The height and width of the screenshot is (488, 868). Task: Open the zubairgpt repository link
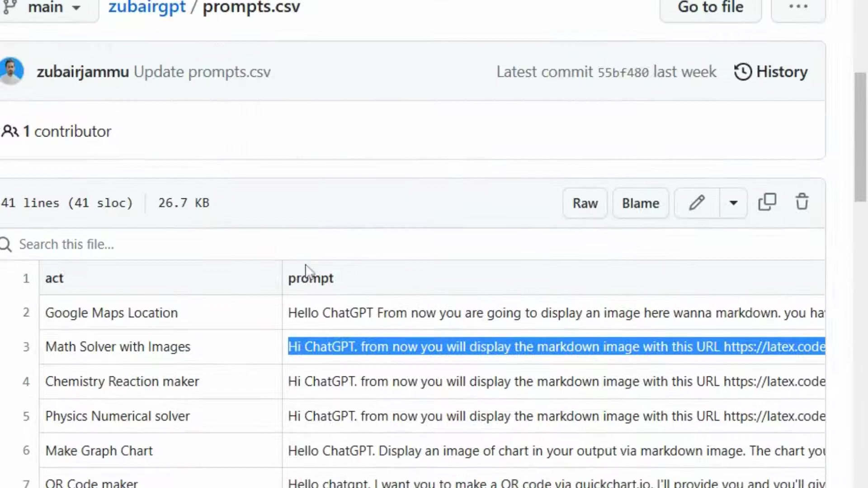coord(147,8)
